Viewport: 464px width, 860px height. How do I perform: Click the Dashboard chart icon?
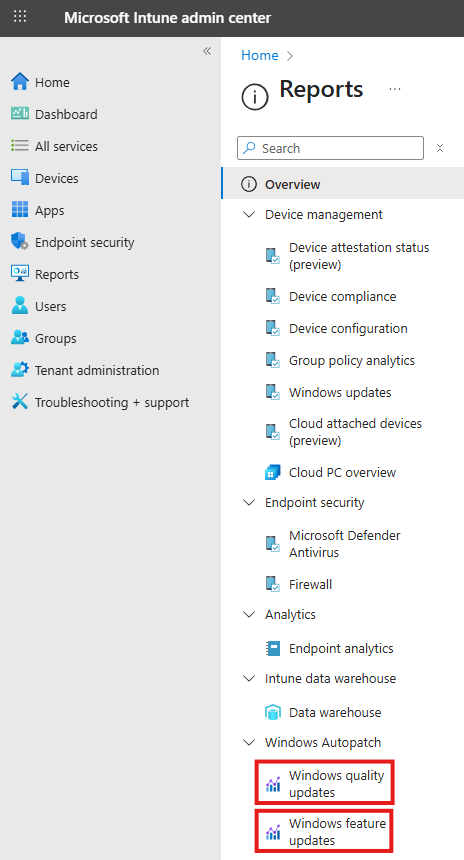(20, 114)
